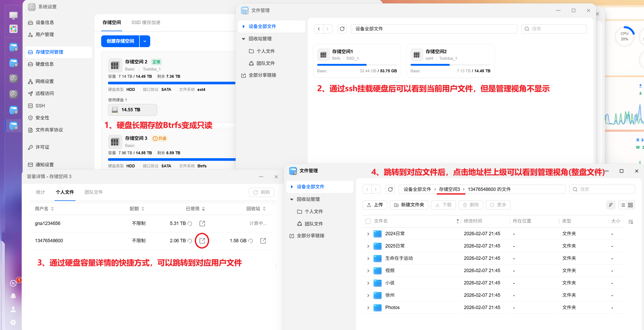Open column settings icon in file list
Image resolution: width=644 pixels, height=330 pixels.
[x=631, y=222]
